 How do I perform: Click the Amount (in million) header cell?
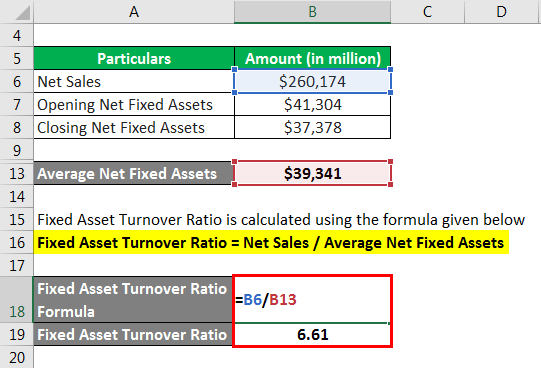click(x=312, y=58)
